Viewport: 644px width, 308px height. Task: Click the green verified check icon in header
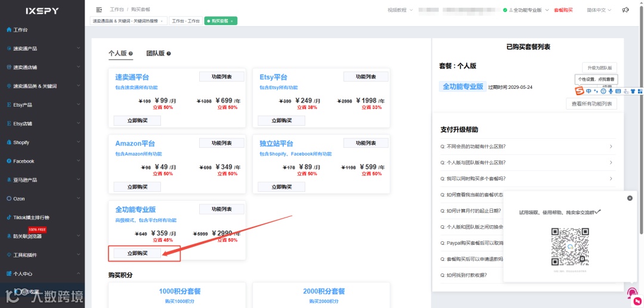pyautogui.click(x=505, y=10)
